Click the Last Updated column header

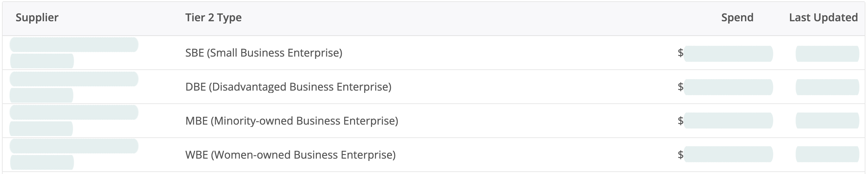pyautogui.click(x=823, y=18)
